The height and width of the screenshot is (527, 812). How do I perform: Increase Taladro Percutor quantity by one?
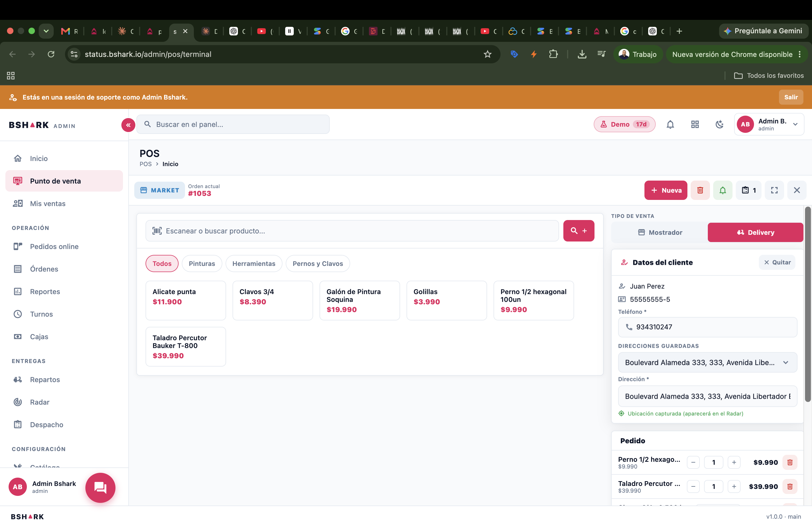[734, 486]
